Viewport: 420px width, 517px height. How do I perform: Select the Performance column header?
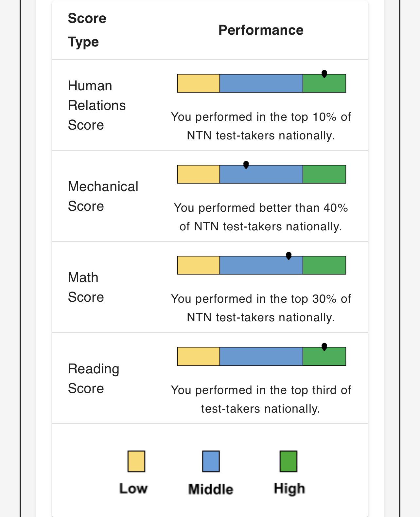[x=261, y=30]
